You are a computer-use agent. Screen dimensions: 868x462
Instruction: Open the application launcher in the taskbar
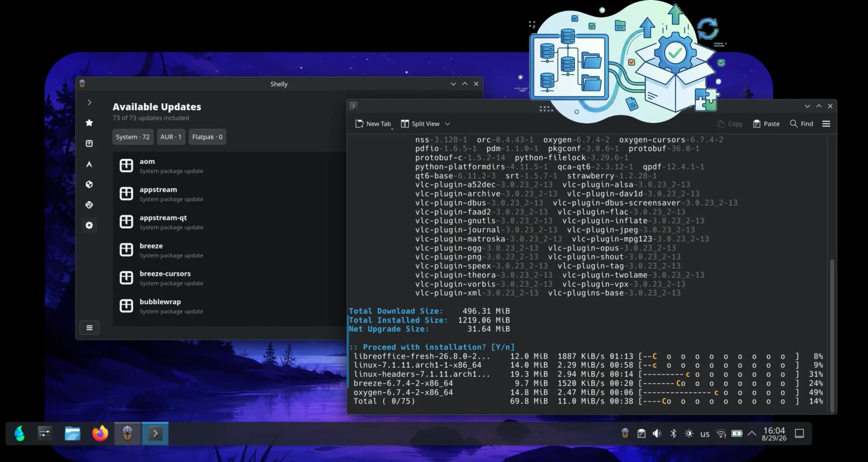[20, 433]
